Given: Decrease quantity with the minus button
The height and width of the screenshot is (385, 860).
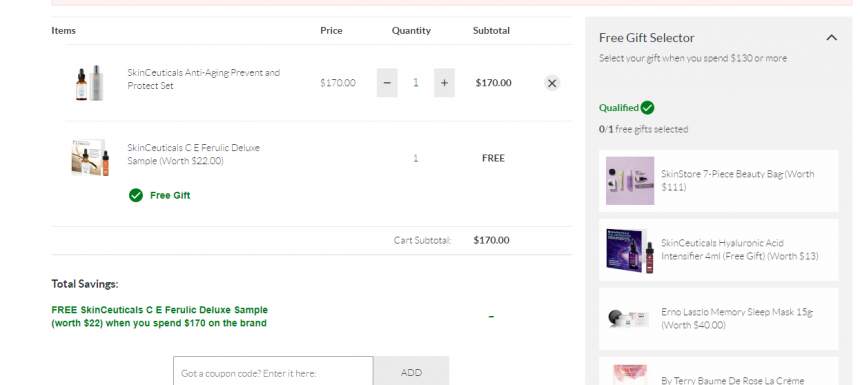Looking at the screenshot, I should click(387, 83).
